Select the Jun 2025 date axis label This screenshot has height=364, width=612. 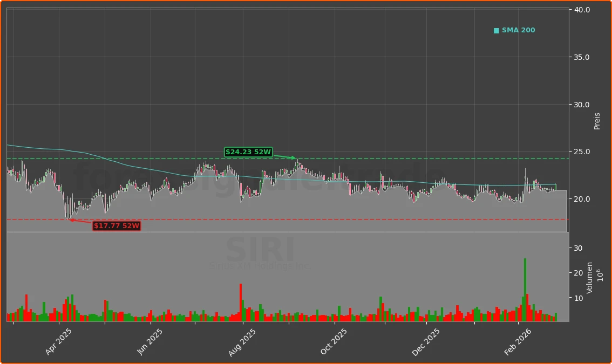150,341
